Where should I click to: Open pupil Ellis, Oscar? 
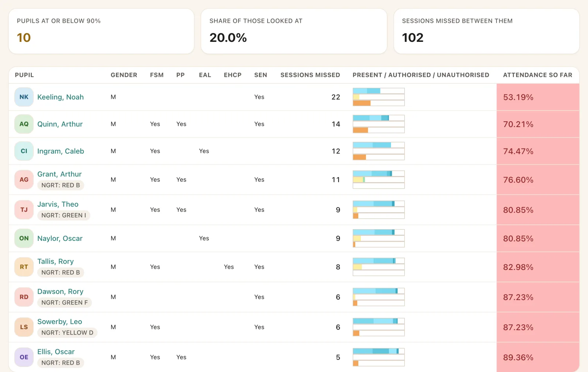click(56, 352)
